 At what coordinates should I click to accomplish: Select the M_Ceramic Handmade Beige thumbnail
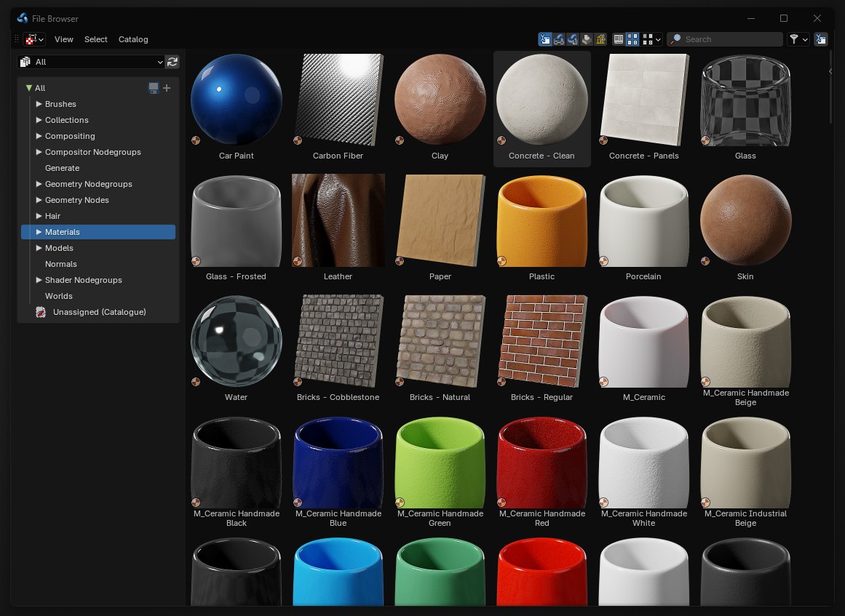click(x=745, y=341)
